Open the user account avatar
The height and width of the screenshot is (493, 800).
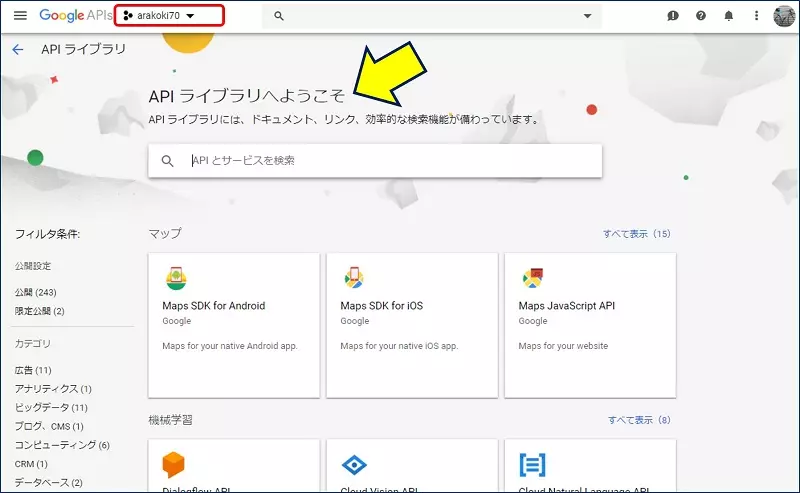(x=784, y=16)
